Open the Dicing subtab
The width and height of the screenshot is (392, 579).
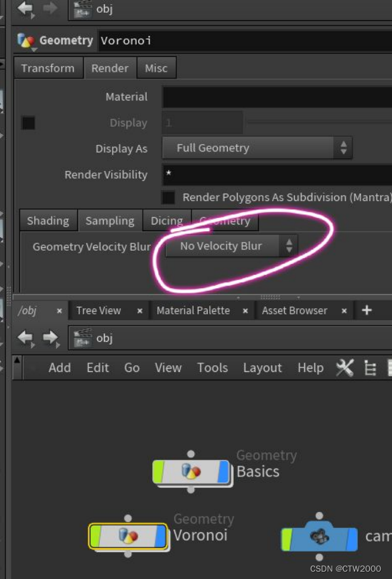click(x=167, y=221)
